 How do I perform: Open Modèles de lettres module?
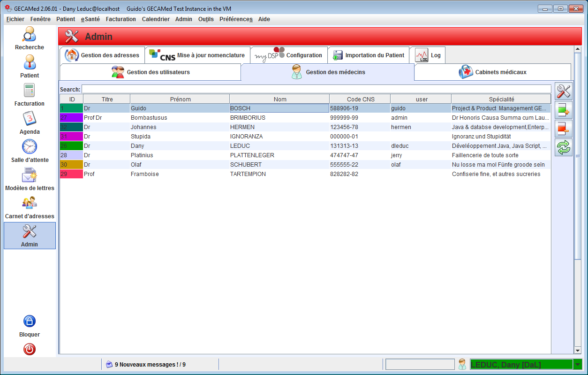coord(29,179)
